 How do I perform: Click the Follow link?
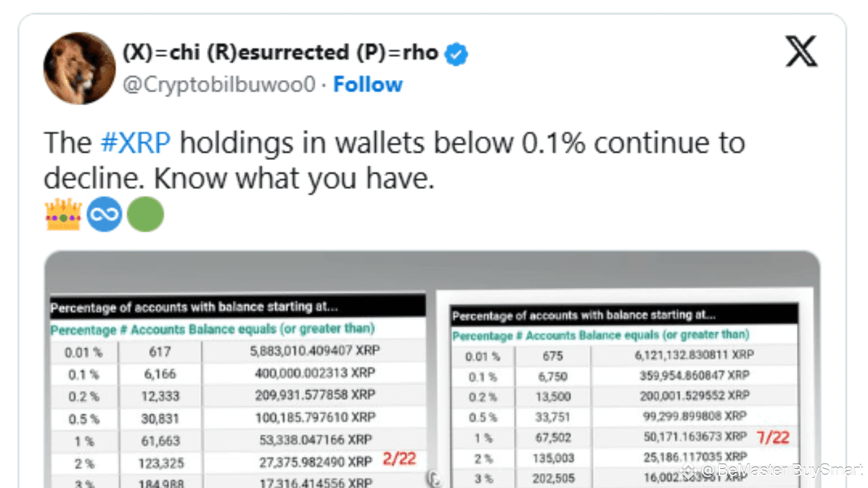tap(368, 84)
